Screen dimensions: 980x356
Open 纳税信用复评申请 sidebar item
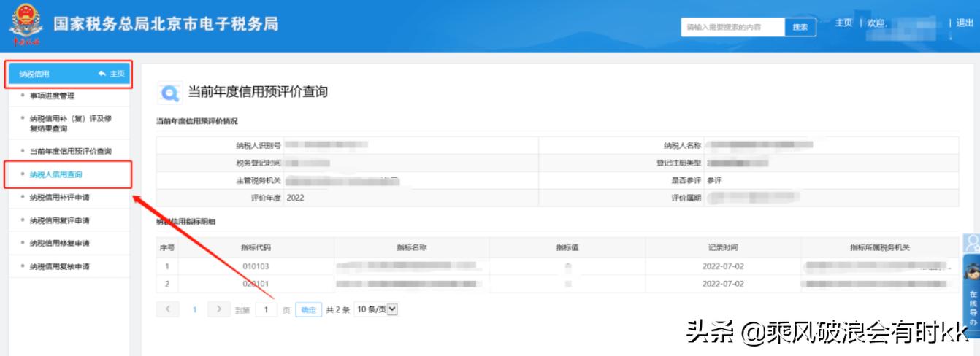60,220
